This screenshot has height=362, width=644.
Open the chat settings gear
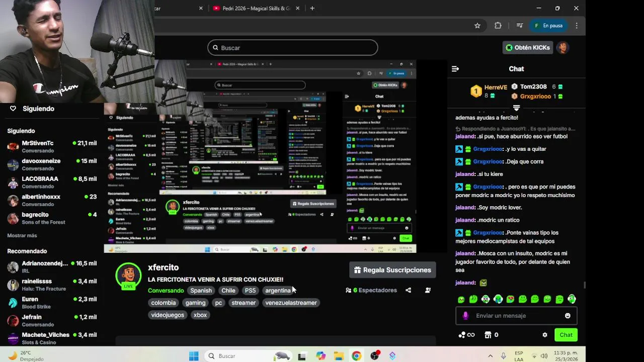click(544, 335)
